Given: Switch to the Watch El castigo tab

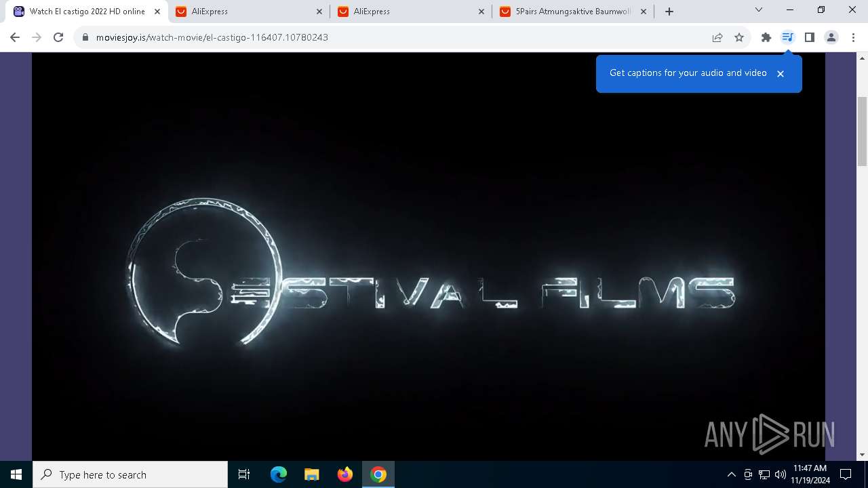Looking at the screenshot, I should 87,12.
